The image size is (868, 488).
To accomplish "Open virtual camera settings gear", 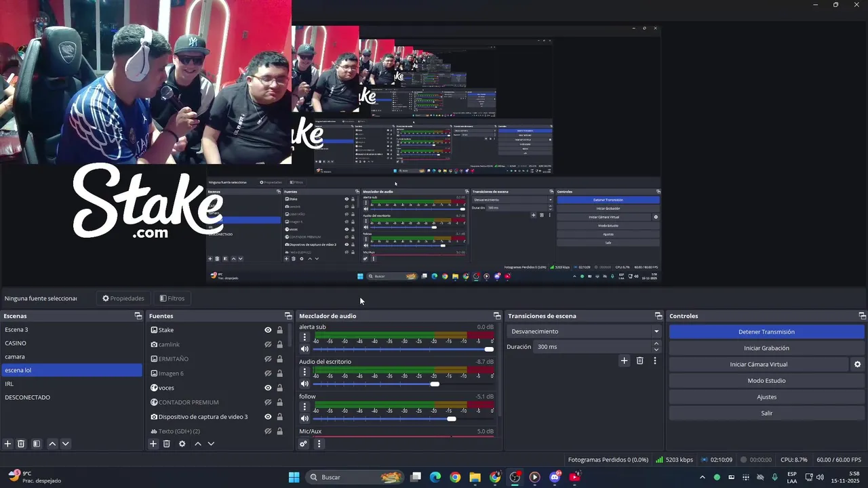I will tap(857, 365).
